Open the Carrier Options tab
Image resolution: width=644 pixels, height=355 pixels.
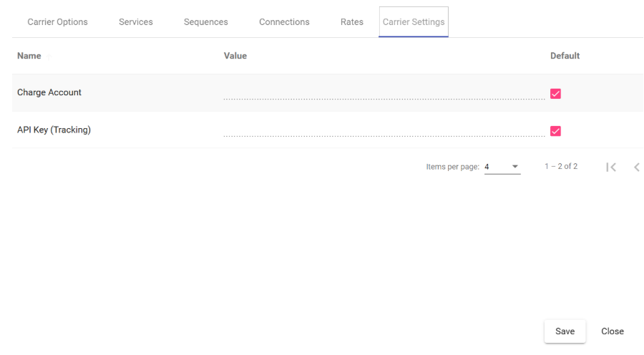point(57,21)
